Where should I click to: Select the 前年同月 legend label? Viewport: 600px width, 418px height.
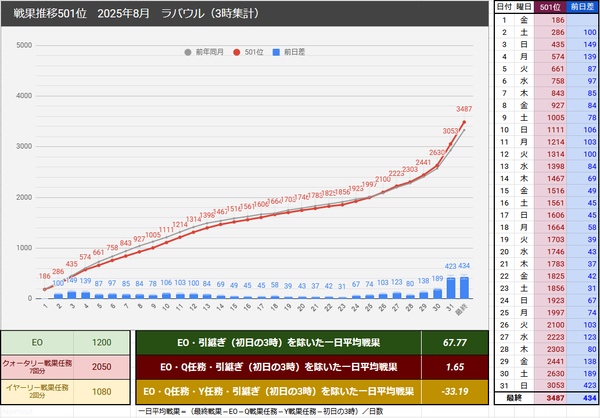tap(210, 52)
